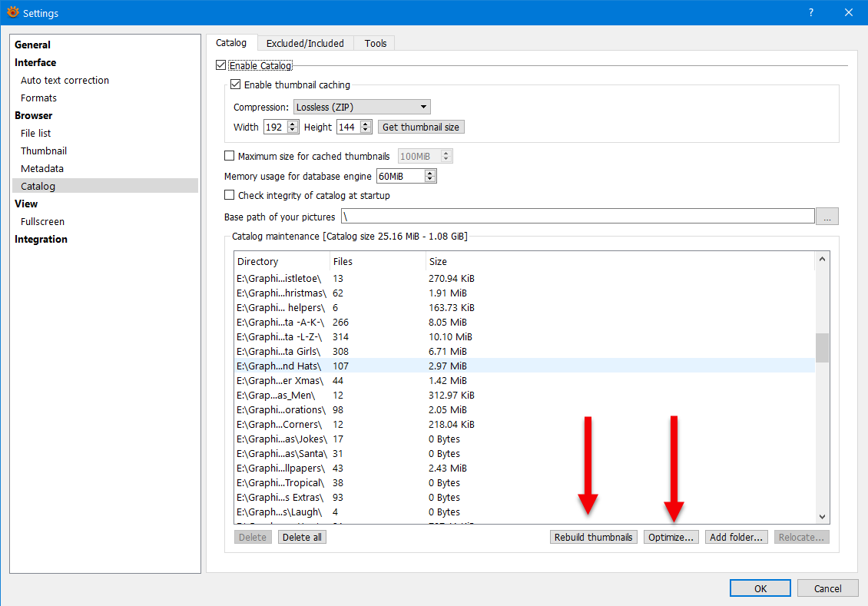
Task: Select Thumbnail in the settings tree
Action: (x=44, y=151)
